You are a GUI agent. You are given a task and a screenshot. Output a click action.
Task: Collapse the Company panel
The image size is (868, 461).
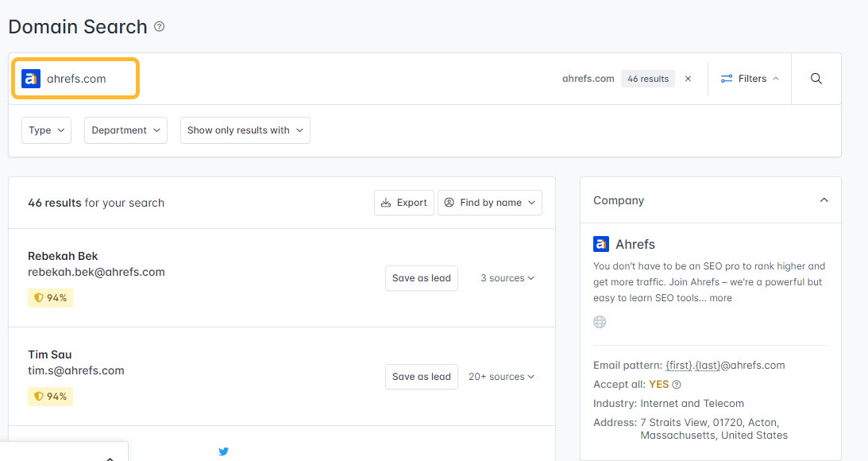pyautogui.click(x=824, y=200)
